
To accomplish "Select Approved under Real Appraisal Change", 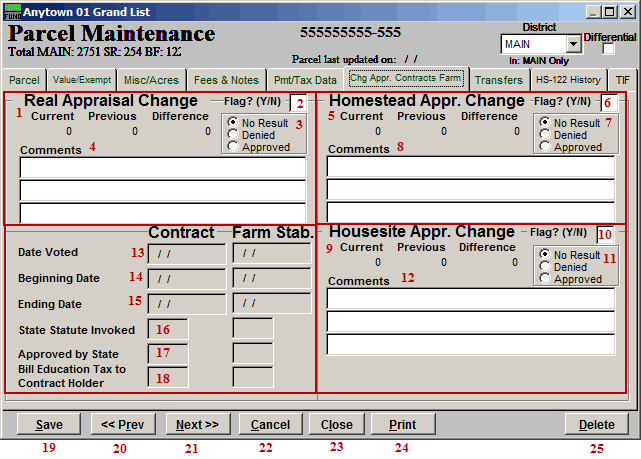I will [233, 147].
